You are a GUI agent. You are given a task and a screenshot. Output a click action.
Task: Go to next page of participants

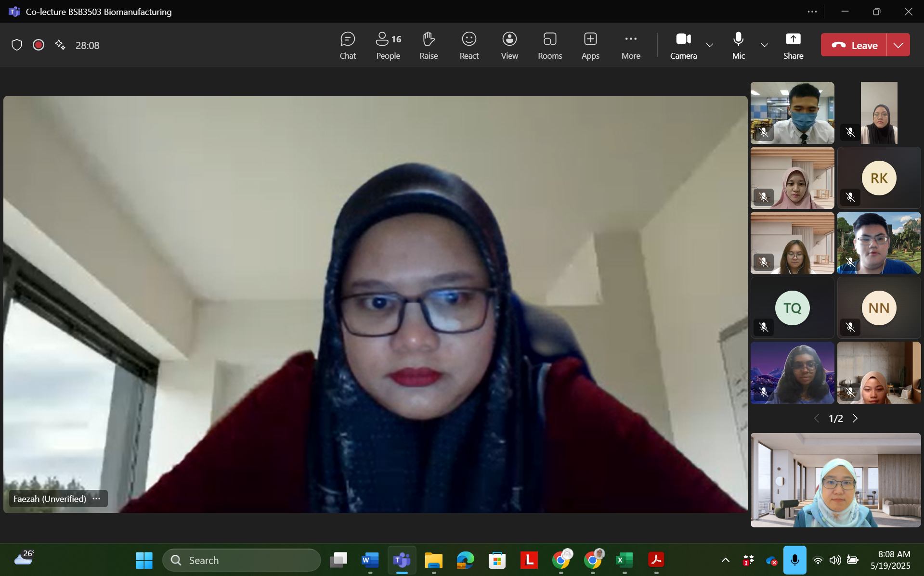pos(855,418)
